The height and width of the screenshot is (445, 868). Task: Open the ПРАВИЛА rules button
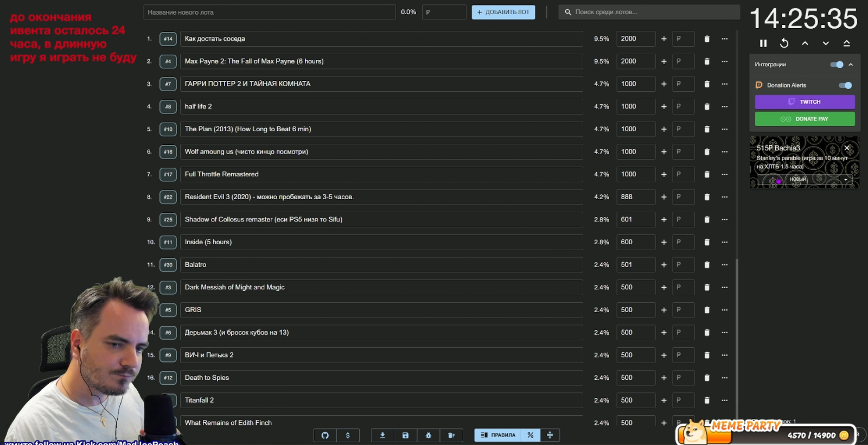(498, 435)
